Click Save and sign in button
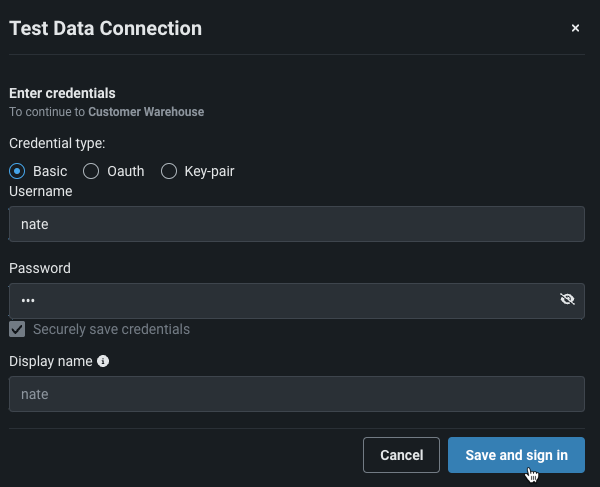Viewport: 600px width, 487px height. [x=516, y=455]
